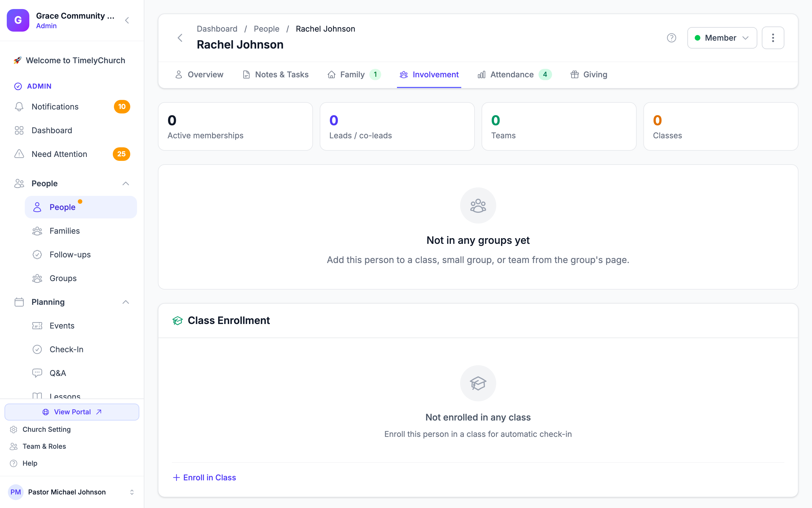Open the Attendance tab
The image size is (812, 508).
[514, 75]
